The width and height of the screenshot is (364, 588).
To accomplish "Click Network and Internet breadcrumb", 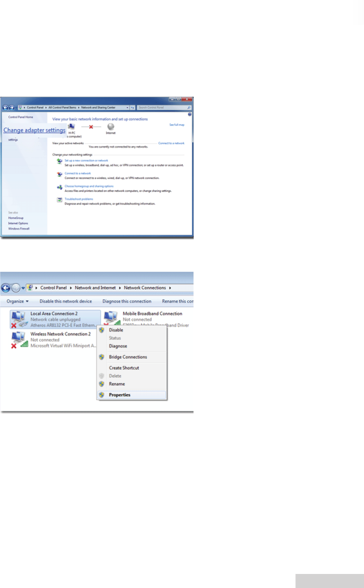I will [94, 288].
